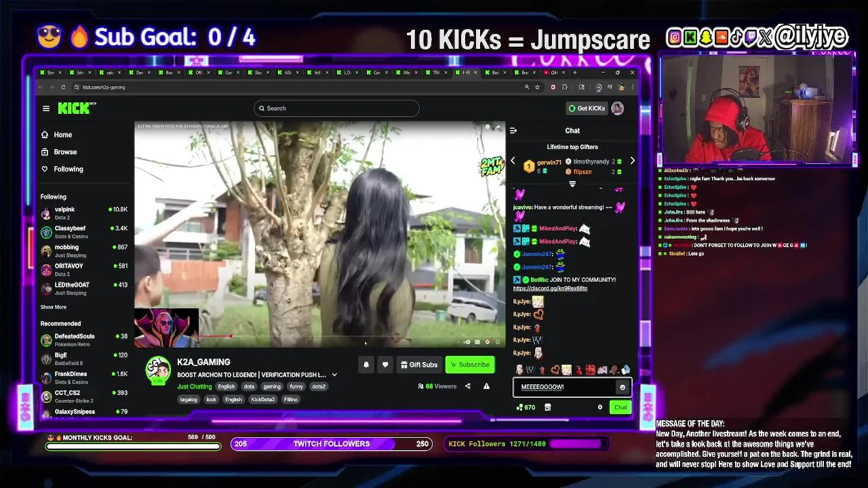Image resolution: width=868 pixels, height=488 pixels.
Task: Open the discord.gg link in chat
Action: (550, 289)
